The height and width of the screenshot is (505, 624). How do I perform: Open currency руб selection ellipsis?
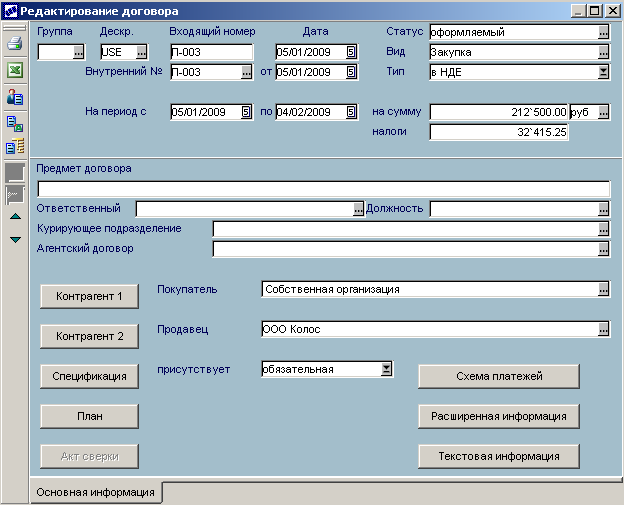tap(603, 112)
